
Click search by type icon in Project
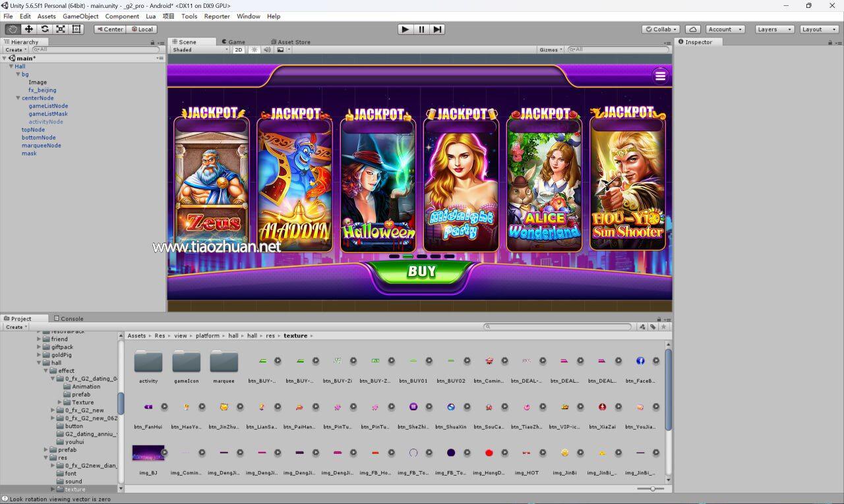coord(642,326)
